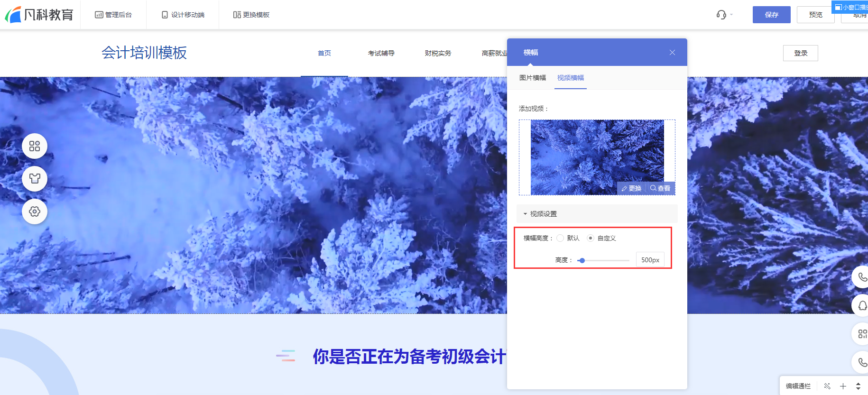The width and height of the screenshot is (868, 395).
Task: Open the 高薪就业 navigation item
Action: (x=494, y=53)
